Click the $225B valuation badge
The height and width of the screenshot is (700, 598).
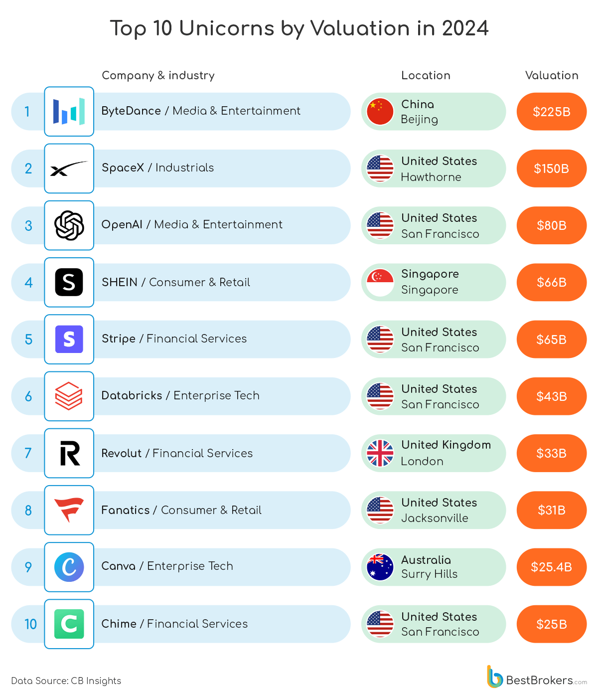552,112
